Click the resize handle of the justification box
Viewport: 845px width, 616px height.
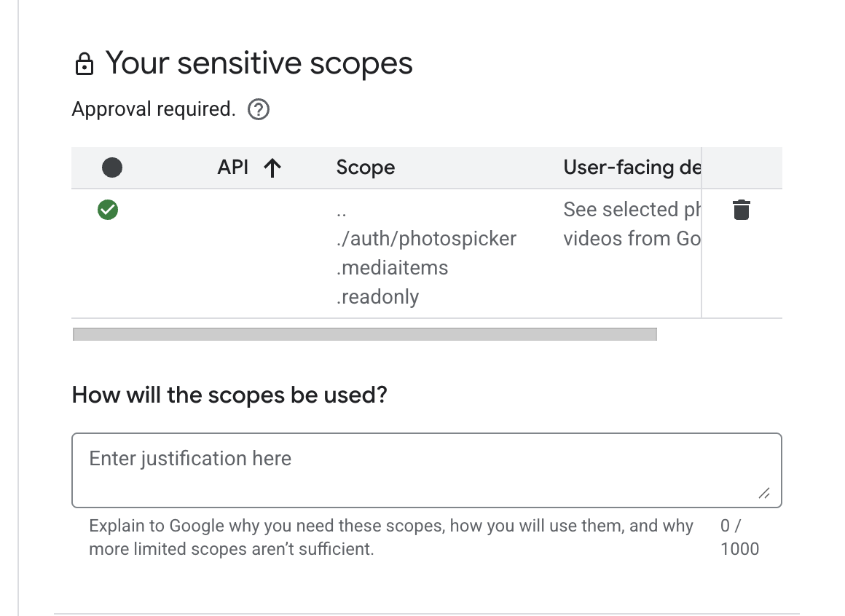pos(764,494)
